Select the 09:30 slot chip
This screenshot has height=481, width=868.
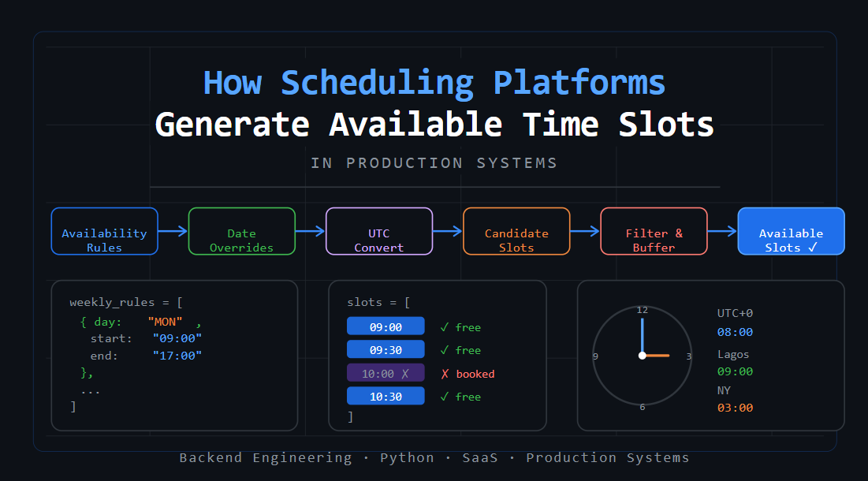coord(386,350)
